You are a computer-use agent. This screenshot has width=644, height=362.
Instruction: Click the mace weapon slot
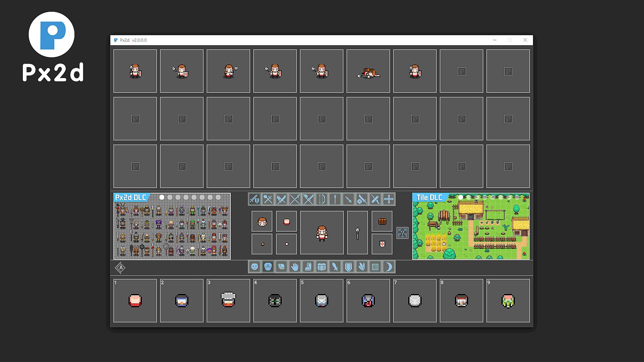[357, 233]
